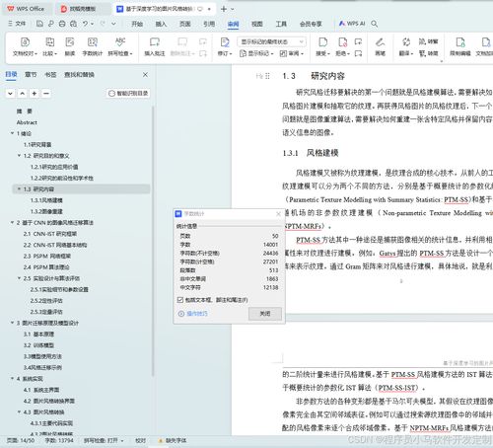Select the 画笔 pen tool
493x448 pixels.
[381, 46]
